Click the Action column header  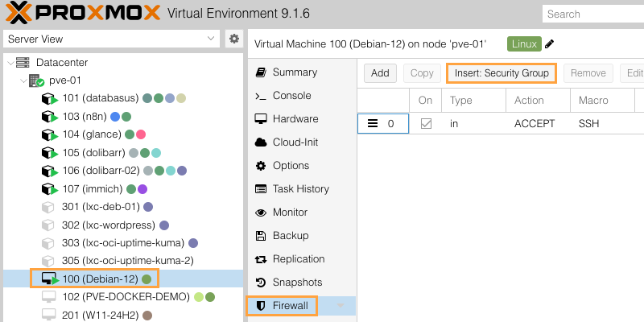pos(538,100)
